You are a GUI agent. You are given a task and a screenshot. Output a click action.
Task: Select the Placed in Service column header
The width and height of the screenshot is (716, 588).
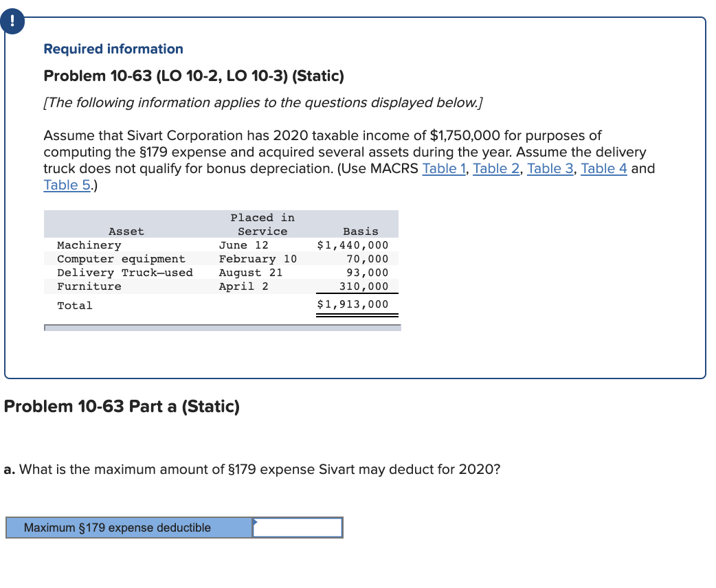tap(262, 224)
